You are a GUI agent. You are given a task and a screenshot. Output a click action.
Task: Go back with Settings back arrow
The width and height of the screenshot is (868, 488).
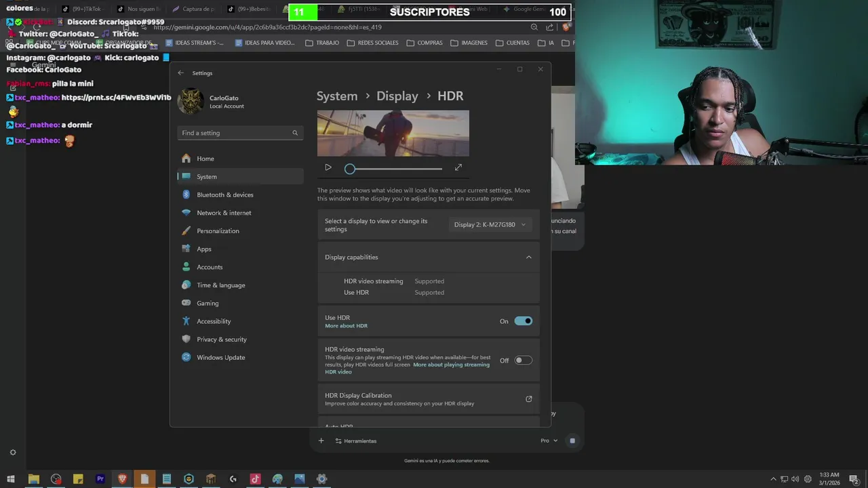tap(180, 73)
